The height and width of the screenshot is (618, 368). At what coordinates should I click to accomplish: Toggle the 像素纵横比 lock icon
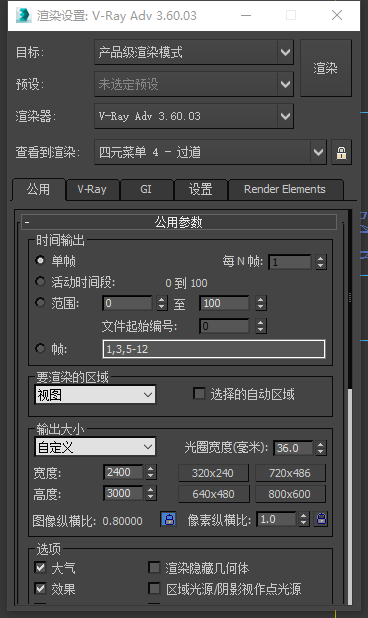[x=322, y=519]
